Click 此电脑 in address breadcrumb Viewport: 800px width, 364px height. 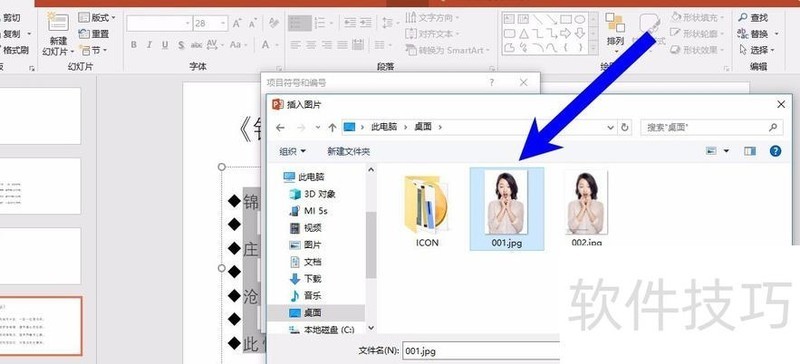[x=384, y=127]
